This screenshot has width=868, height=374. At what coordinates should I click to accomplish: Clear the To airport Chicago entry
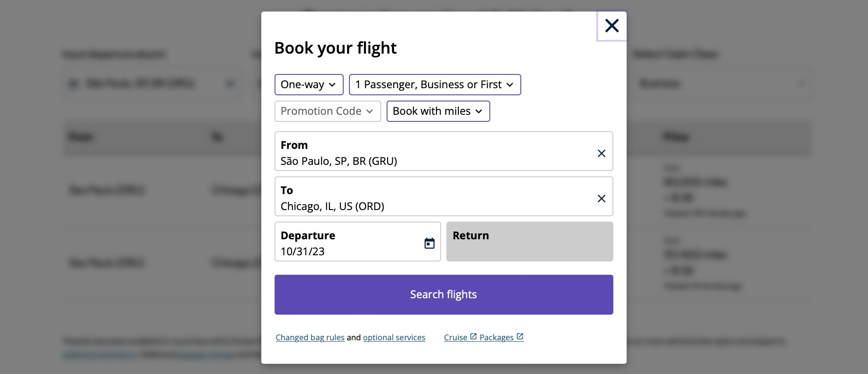coord(601,199)
